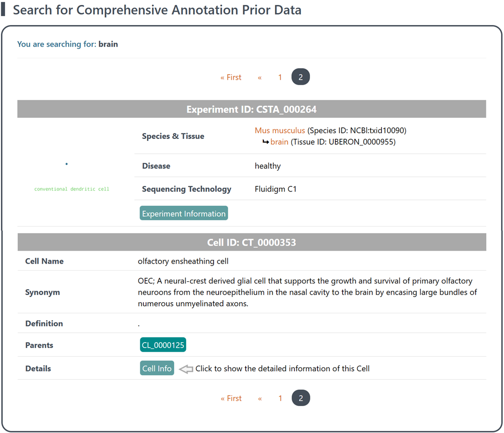Click the Cell ID CT_0000353 header bar

point(251,243)
